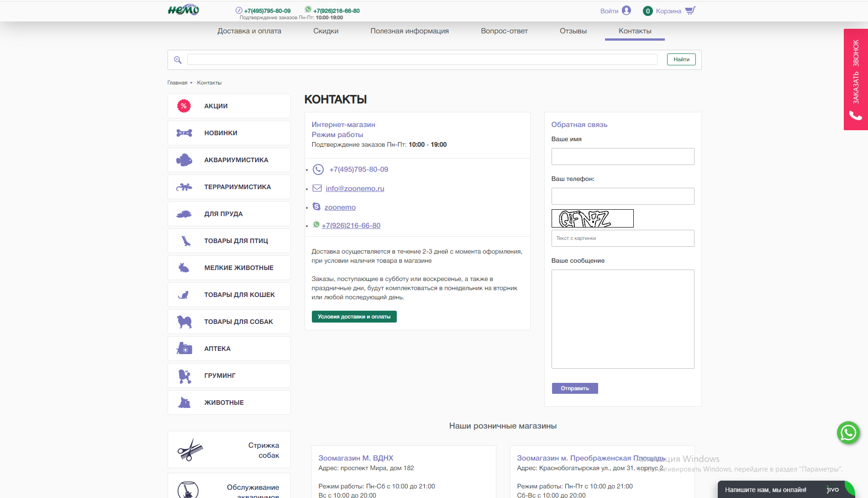The width and height of the screenshot is (868, 498).
Task: Click the scissors and comb grooming icon
Action: (x=190, y=450)
